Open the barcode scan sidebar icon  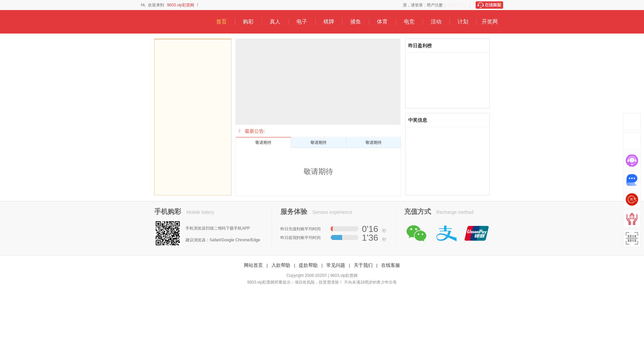[x=632, y=238]
